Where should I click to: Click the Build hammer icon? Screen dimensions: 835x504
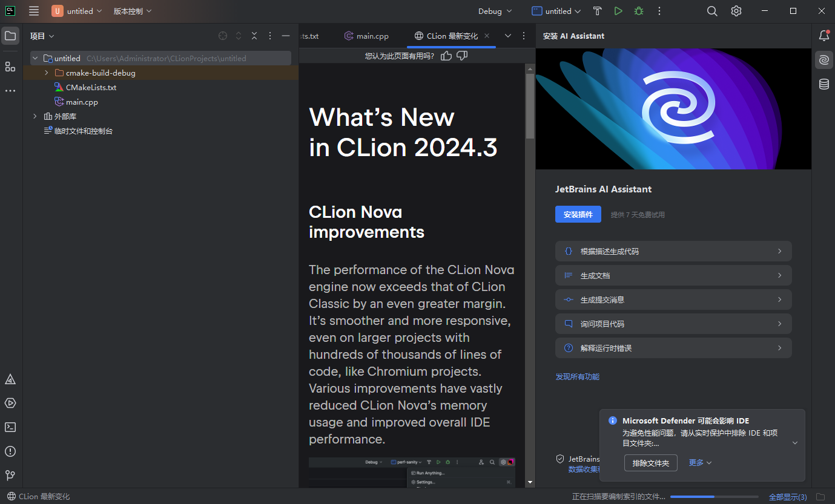597,11
